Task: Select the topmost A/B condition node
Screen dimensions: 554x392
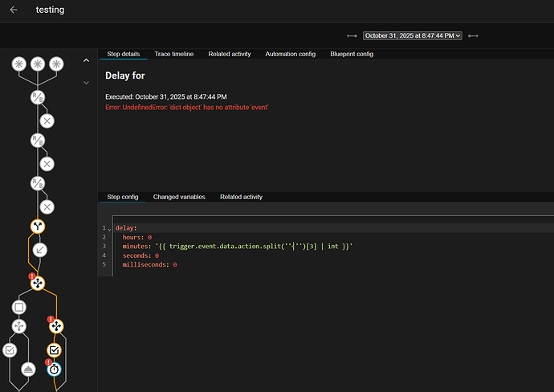Action: [x=38, y=98]
